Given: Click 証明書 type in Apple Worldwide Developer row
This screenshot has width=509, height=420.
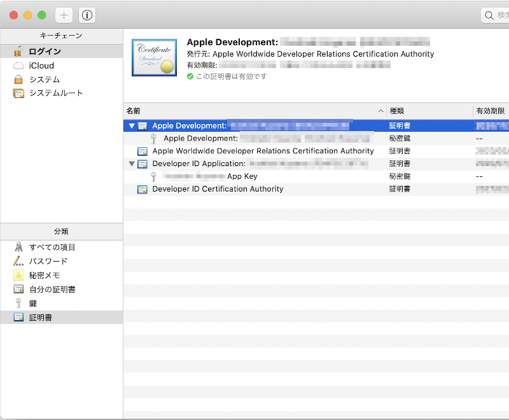Looking at the screenshot, I should pos(400,151).
